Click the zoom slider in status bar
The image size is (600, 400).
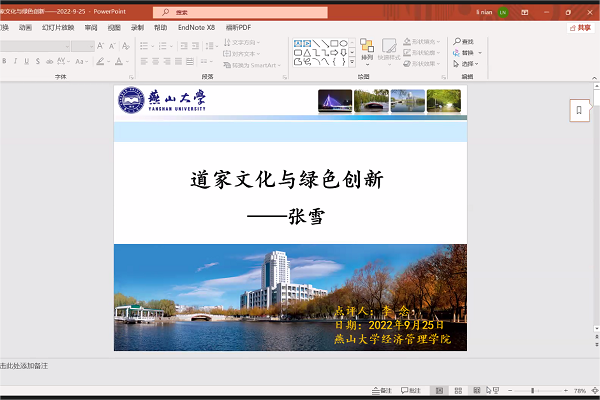click(532, 390)
